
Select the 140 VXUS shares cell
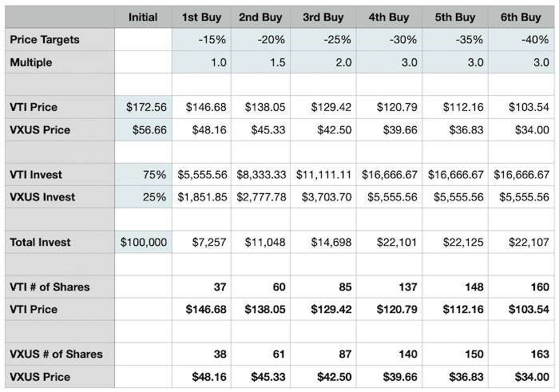click(389, 354)
